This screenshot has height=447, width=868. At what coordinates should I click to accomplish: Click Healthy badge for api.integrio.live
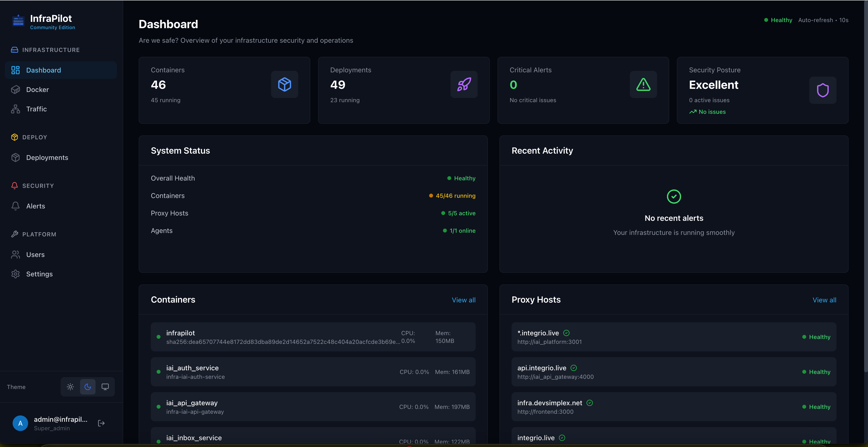[x=816, y=372]
